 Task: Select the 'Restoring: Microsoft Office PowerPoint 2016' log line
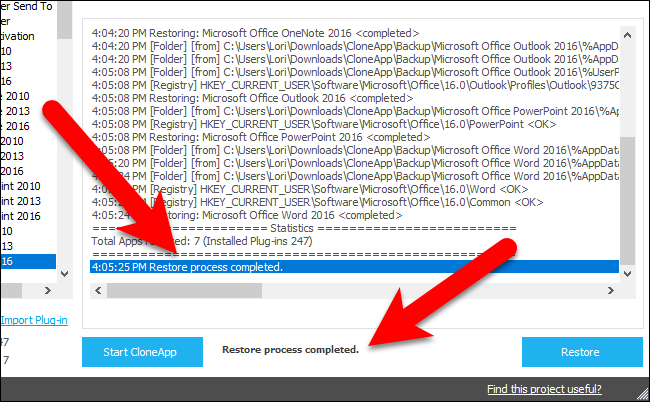point(261,137)
